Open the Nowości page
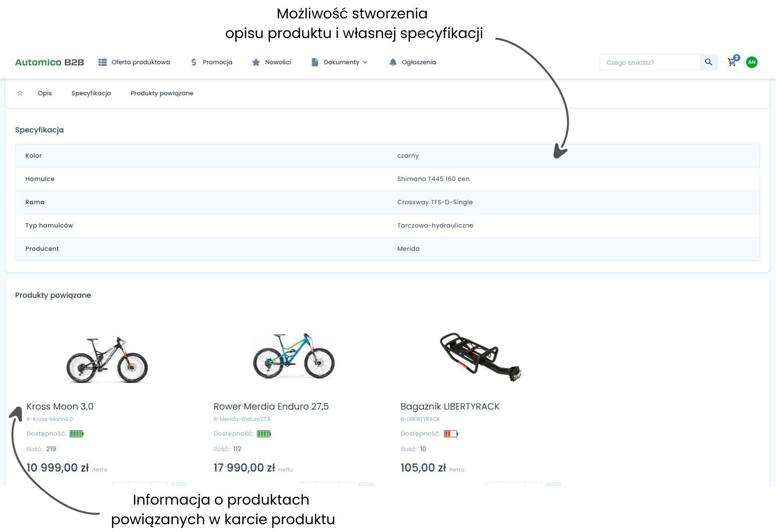 tap(271, 62)
